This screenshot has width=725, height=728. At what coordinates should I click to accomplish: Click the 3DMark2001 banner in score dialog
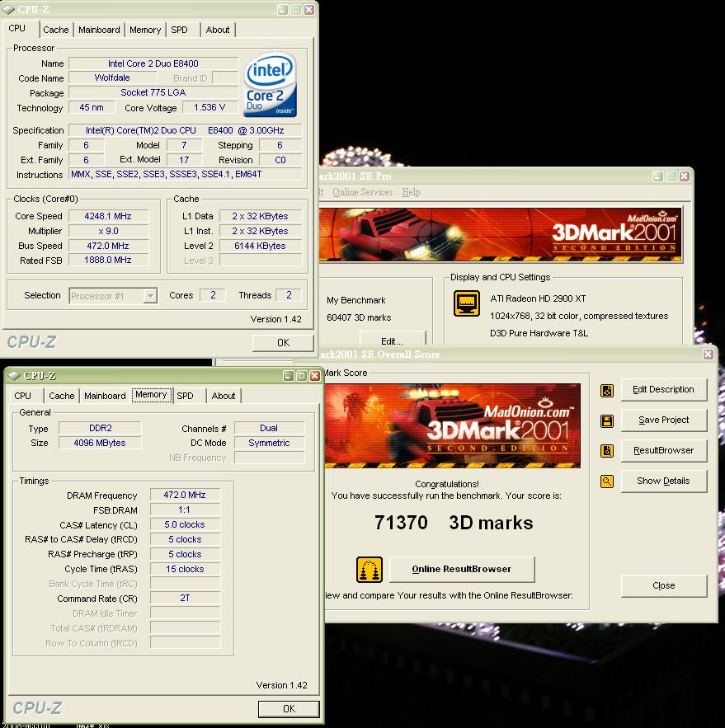pyautogui.click(x=452, y=425)
